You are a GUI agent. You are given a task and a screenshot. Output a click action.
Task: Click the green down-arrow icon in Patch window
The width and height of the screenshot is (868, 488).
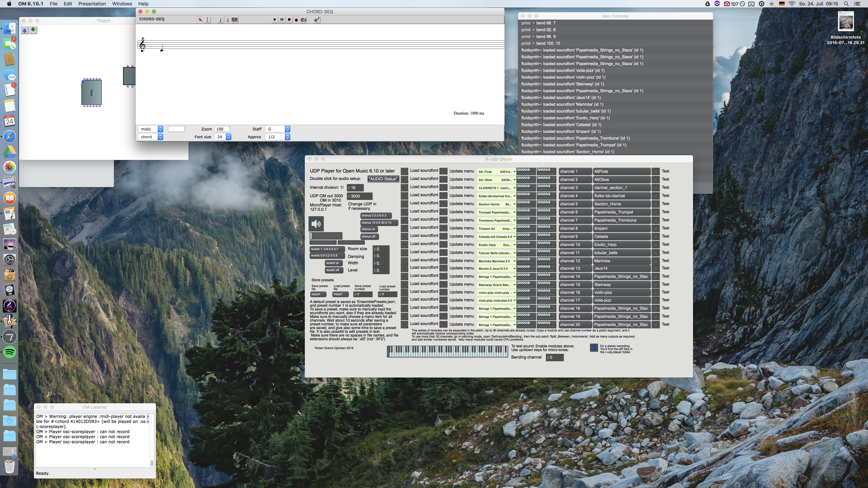coord(33,30)
